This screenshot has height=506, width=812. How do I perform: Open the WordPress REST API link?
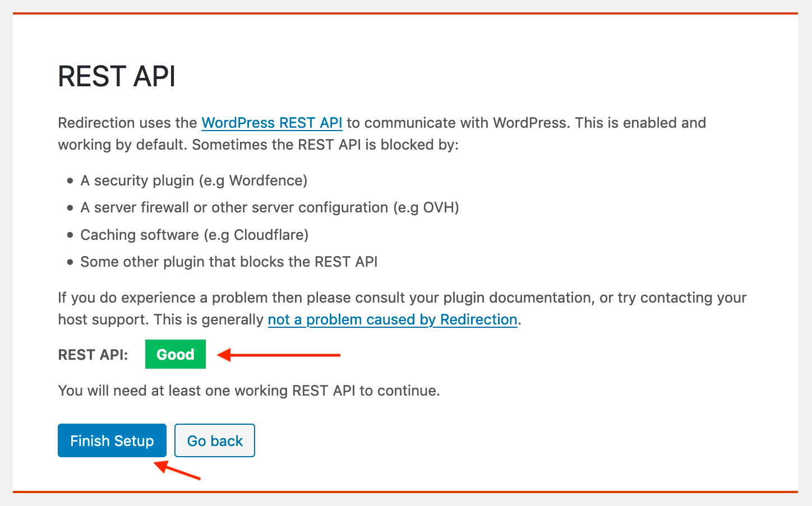pyautogui.click(x=271, y=123)
